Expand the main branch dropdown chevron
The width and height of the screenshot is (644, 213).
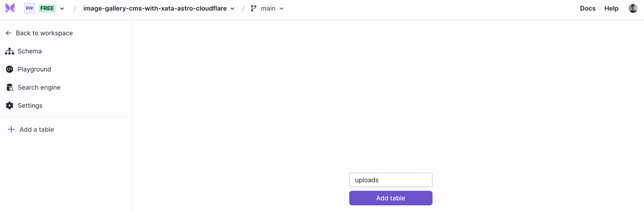click(282, 9)
